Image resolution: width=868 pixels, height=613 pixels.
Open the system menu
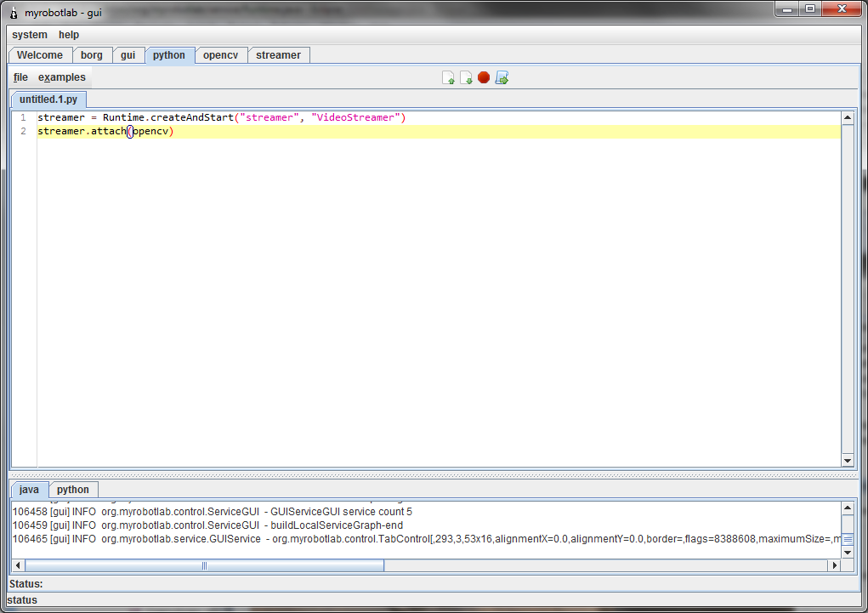coord(30,34)
